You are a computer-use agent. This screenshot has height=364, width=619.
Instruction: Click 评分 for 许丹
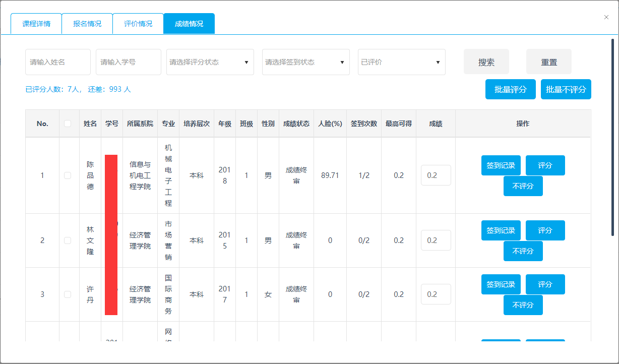[x=545, y=284]
